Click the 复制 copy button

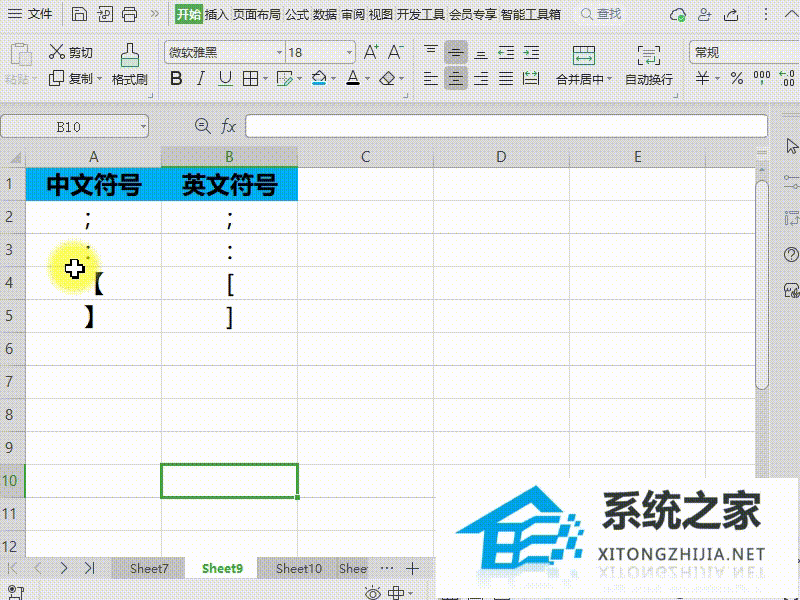(70, 79)
